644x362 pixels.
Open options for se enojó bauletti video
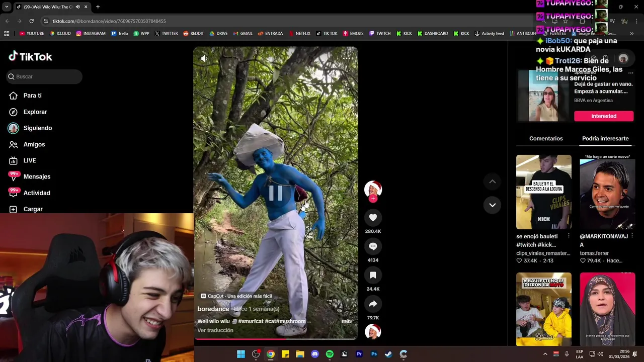(x=569, y=236)
